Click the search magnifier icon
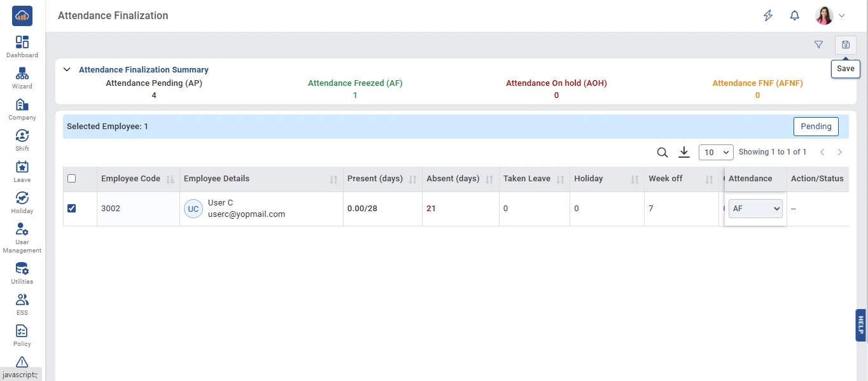This screenshot has width=868, height=381. [662, 153]
